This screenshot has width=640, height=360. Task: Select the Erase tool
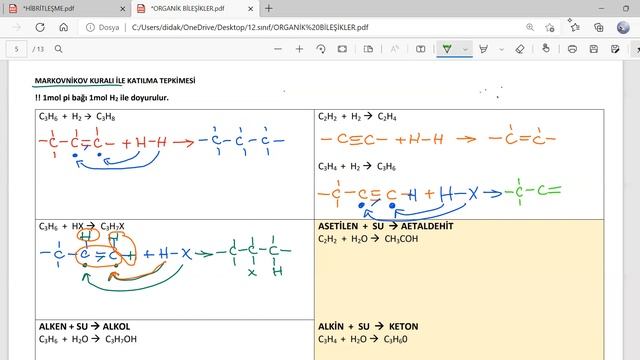pyautogui.click(x=520, y=49)
